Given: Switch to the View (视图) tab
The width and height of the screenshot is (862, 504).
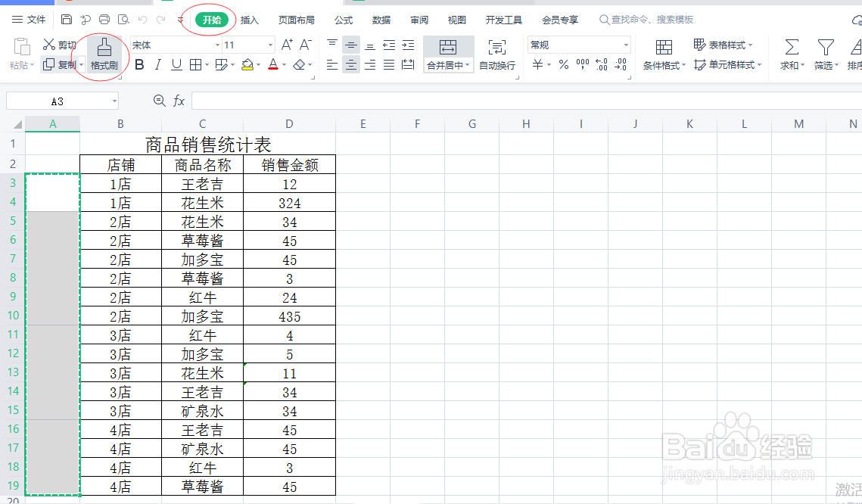Looking at the screenshot, I should [x=457, y=20].
